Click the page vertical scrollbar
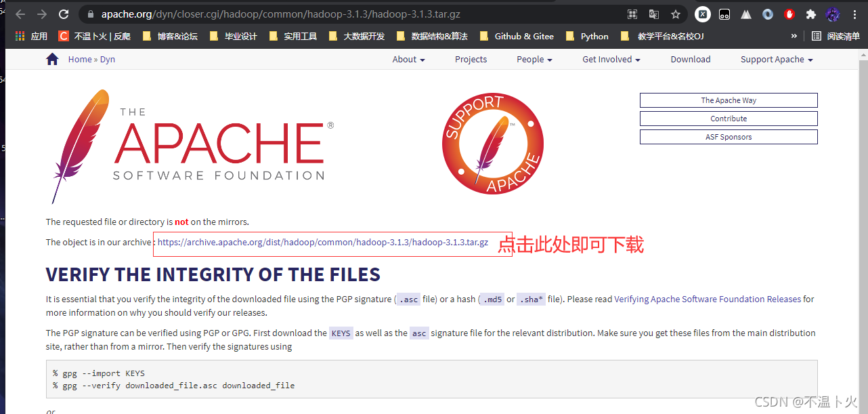 coord(863,230)
